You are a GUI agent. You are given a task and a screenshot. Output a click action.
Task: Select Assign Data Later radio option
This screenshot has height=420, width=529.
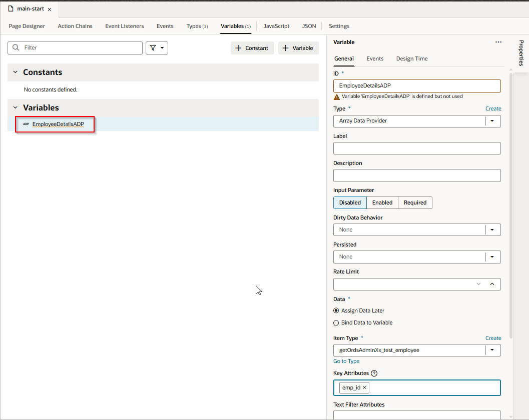[336, 310]
